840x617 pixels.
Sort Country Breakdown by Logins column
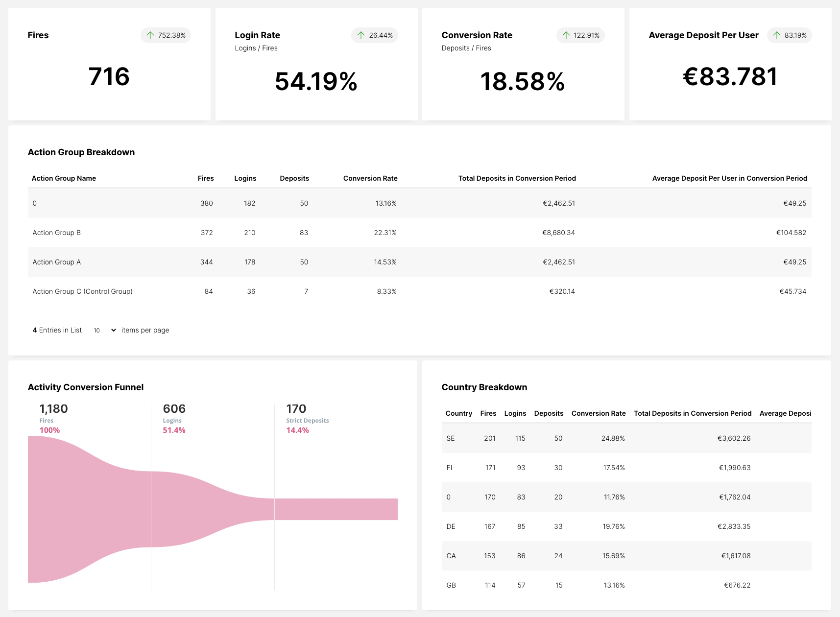click(x=515, y=413)
